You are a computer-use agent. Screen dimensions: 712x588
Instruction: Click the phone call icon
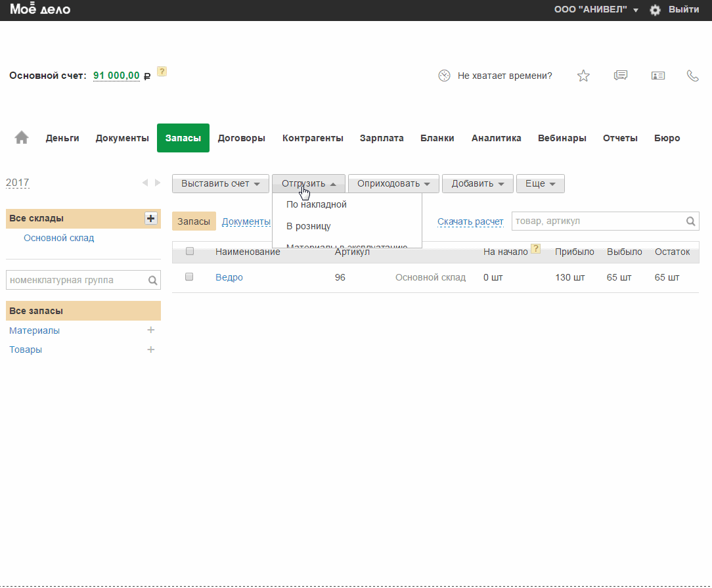(x=692, y=76)
